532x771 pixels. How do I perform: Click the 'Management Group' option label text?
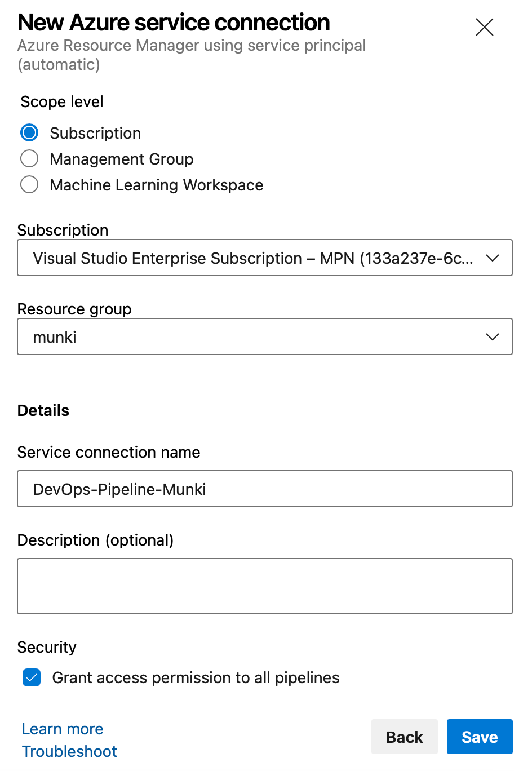(x=122, y=159)
